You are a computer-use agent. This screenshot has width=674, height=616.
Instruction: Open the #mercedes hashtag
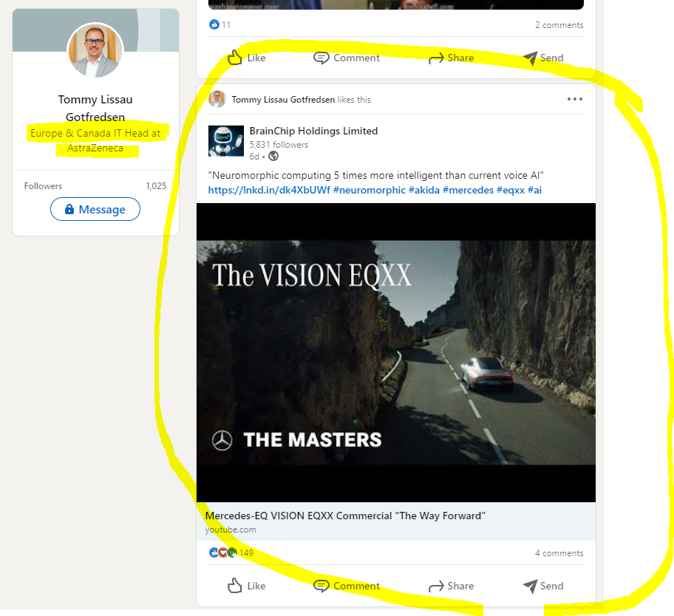click(x=468, y=190)
